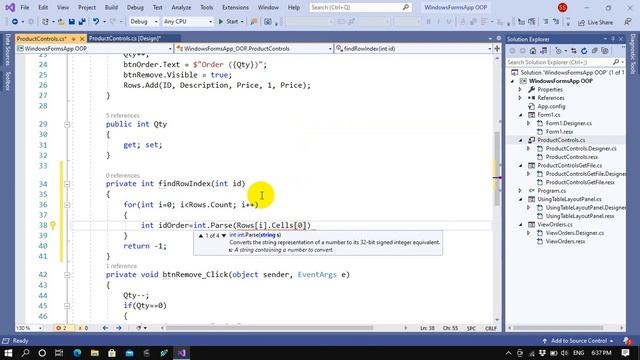Open the notifications center icon
This screenshot has width=640, height=360.
coord(626,353)
